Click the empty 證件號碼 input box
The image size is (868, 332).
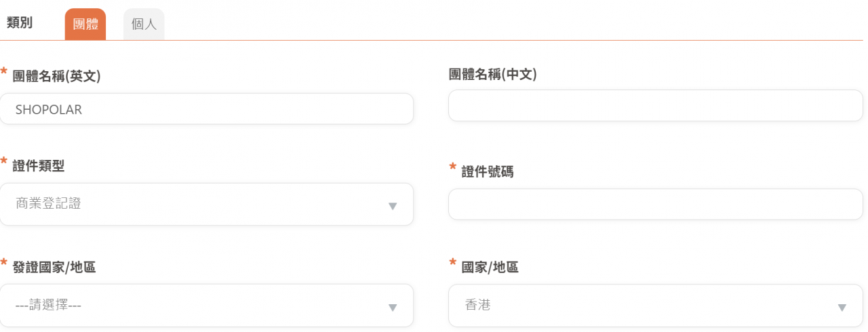[x=656, y=204]
